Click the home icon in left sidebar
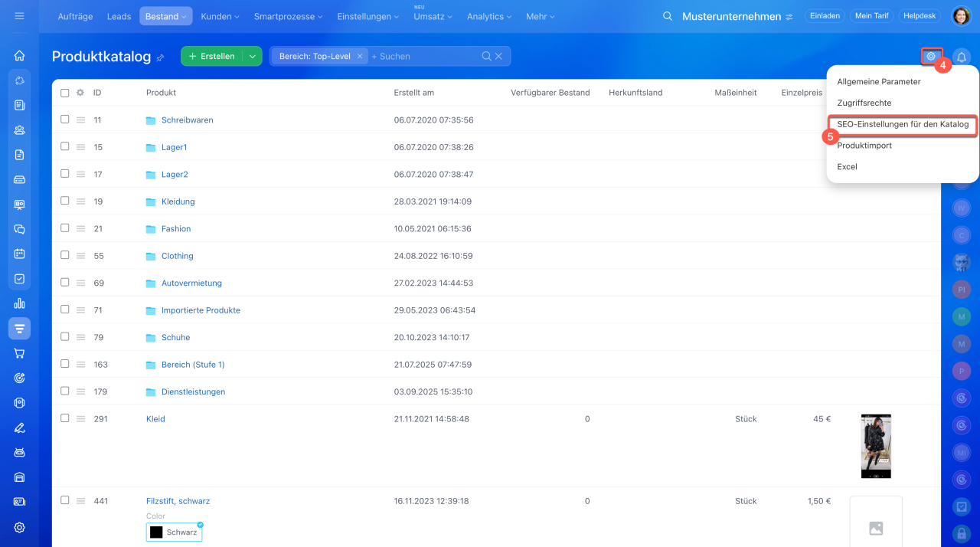 (20, 55)
